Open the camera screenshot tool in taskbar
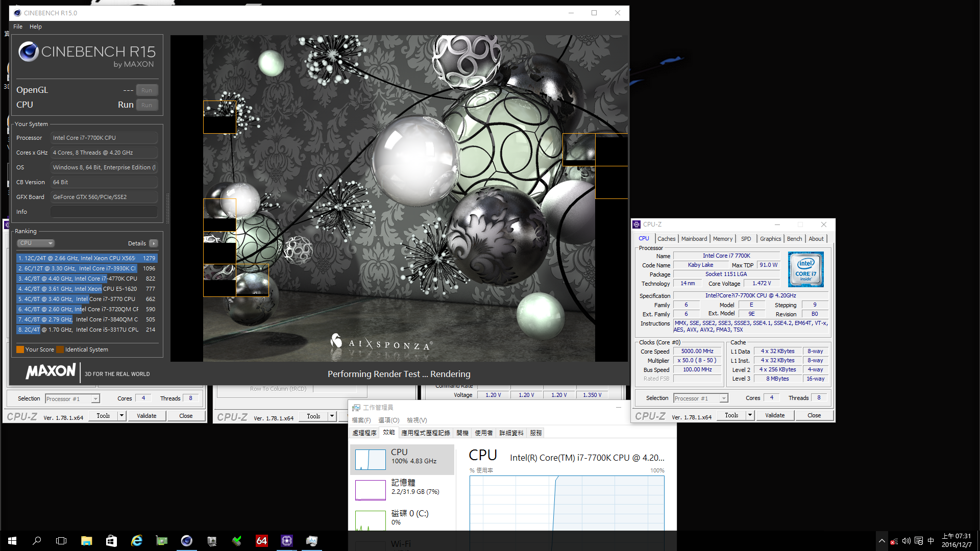This screenshot has width=980, height=551. 212,541
